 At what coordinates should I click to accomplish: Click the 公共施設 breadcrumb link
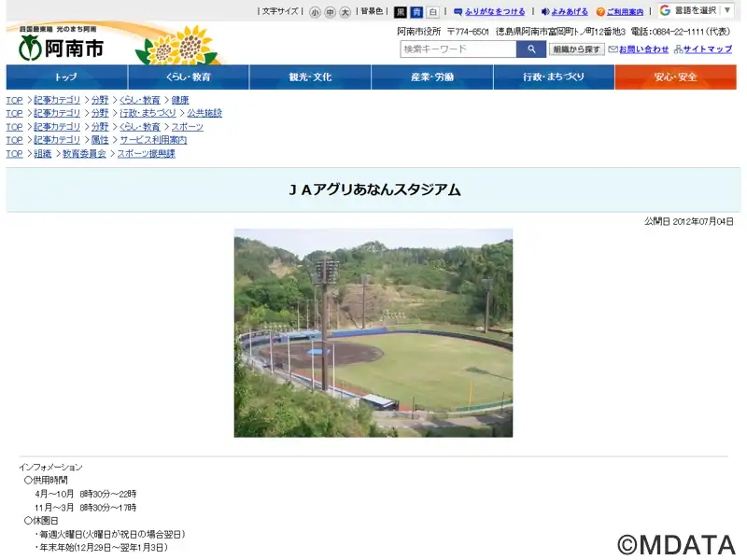coord(204,113)
